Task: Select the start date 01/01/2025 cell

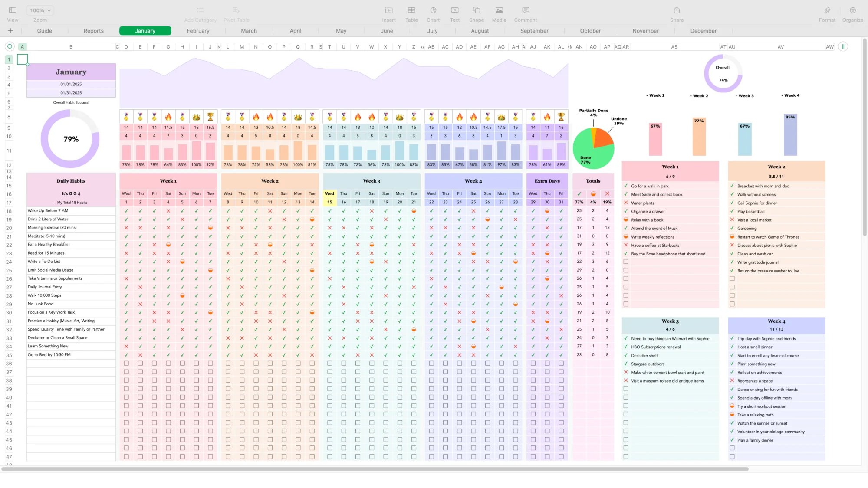Action: (x=71, y=84)
